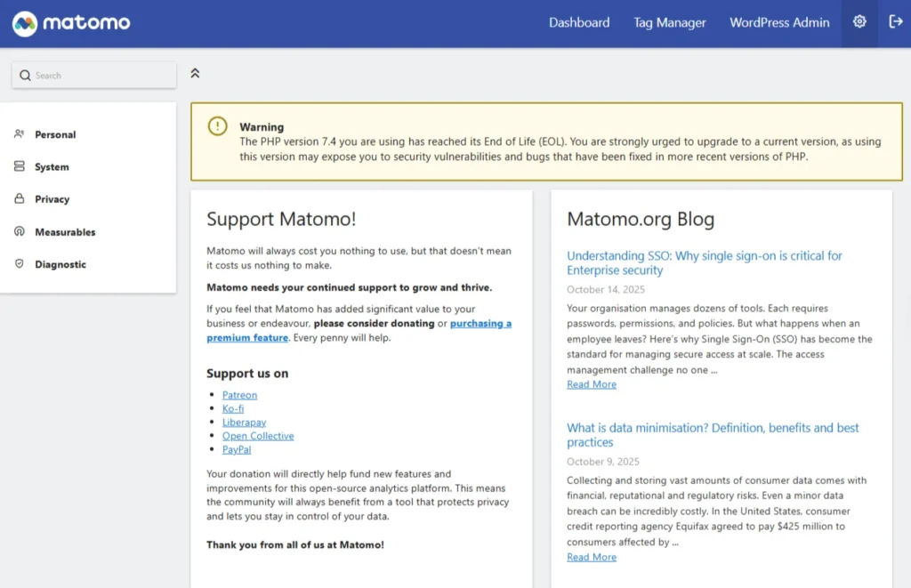
Task: Click the sign out arrow icon
Action: pos(895,22)
